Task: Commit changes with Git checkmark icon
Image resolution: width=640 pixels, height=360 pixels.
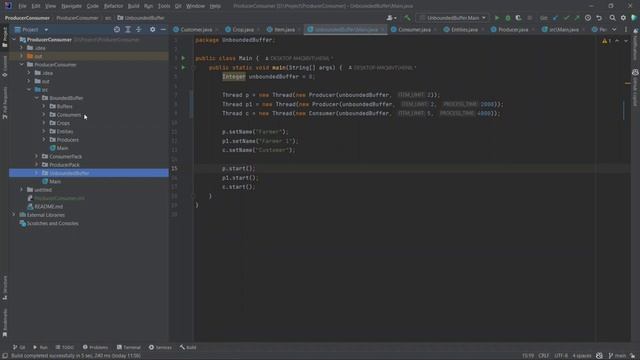Action: click(x=566, y=18)
